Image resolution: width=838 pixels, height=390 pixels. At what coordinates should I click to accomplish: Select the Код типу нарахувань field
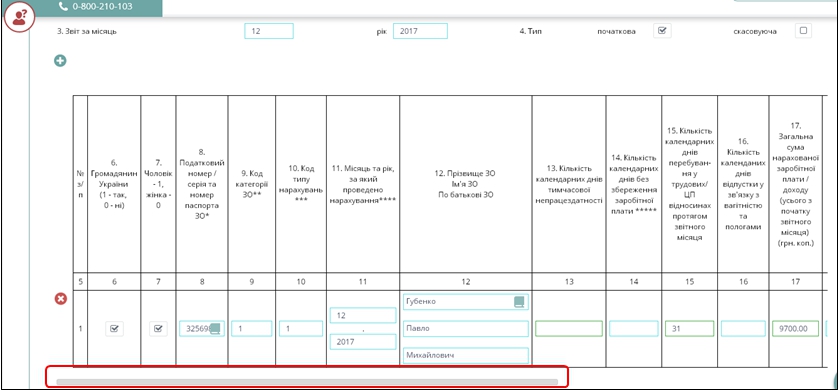[x=301, y=329]
